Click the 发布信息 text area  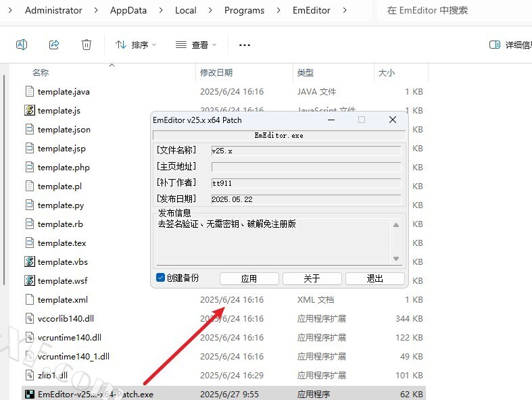274,242
